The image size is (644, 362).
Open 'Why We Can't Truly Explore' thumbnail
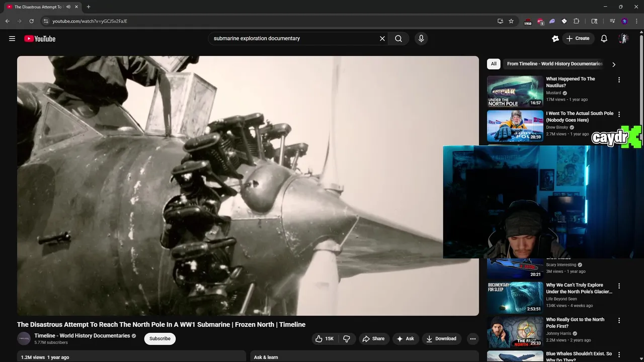pos(515,298)
